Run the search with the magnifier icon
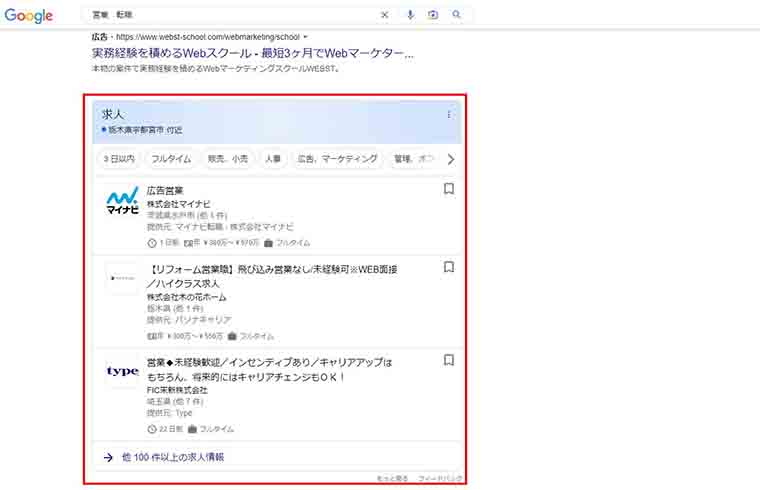This screenshot has width=760, height=490. [456, 15]
